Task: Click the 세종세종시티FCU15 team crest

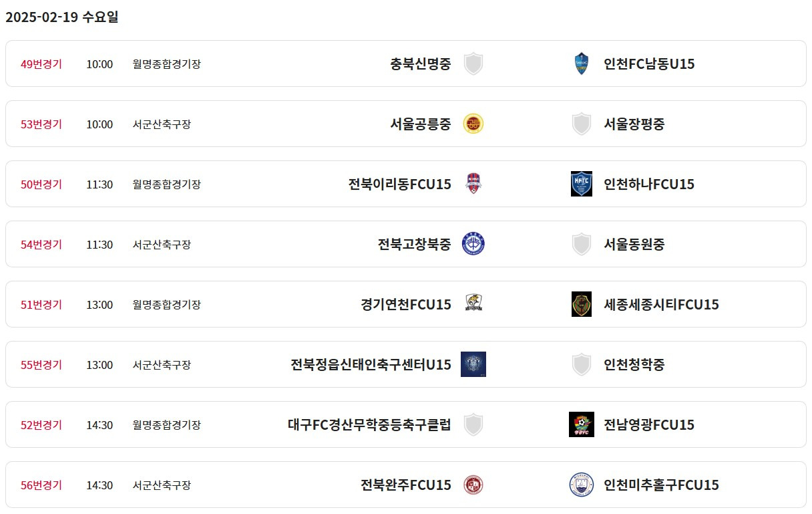Action: (582, 304)
